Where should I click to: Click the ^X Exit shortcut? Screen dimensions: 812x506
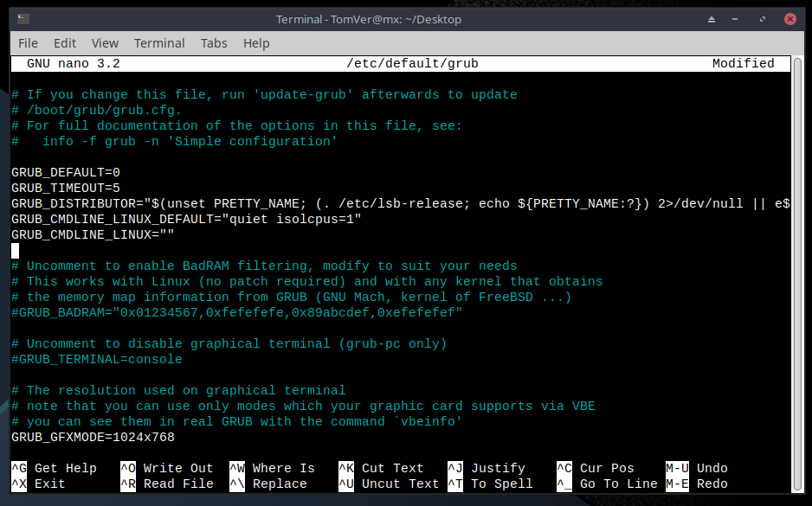click(39, 484)
